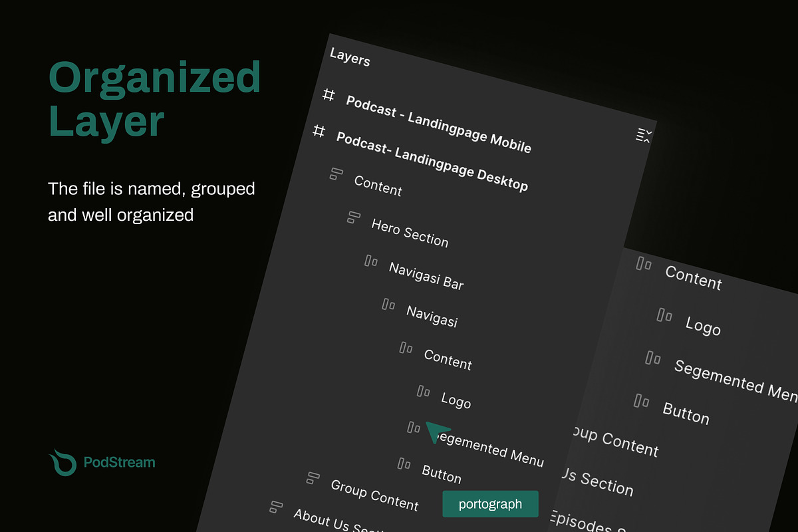Screen dimensions: 798x532
Task: Select the Logo layer in back panel
Action: 703,325
